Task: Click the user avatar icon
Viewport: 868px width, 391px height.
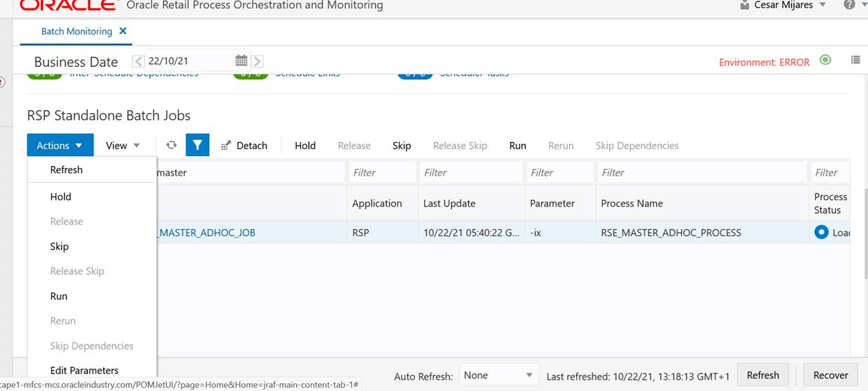Action: (746, 5)
